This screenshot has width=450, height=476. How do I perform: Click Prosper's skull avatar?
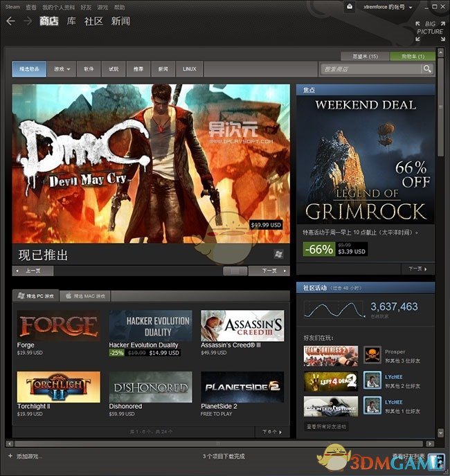click(372, 356)
